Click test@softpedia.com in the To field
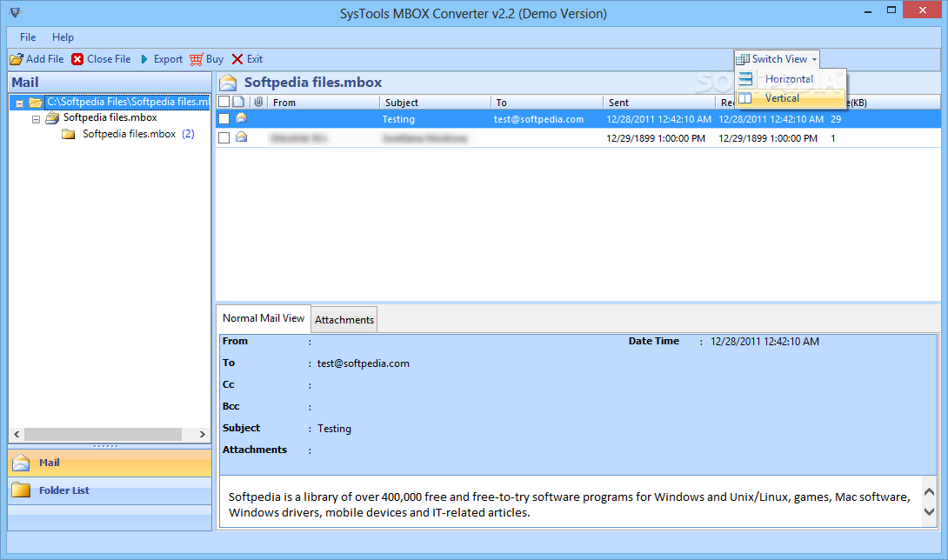The image size is (948, 560). (x=364, y=363)
